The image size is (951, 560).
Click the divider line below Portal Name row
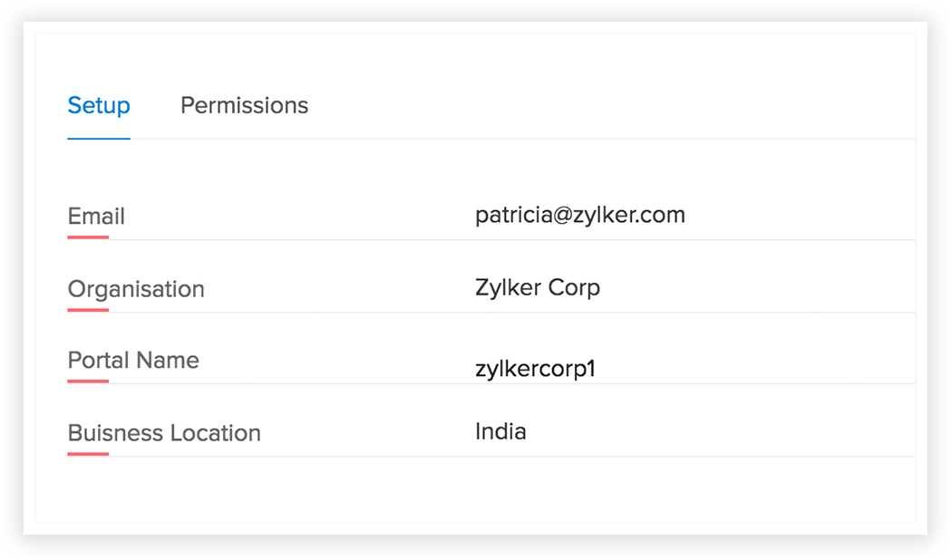[x=508, y=384]
